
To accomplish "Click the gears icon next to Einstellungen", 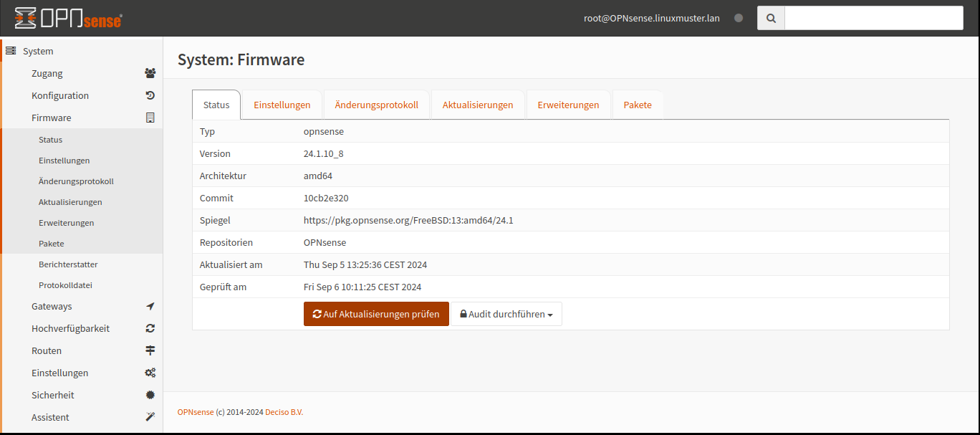I will 150,373.
